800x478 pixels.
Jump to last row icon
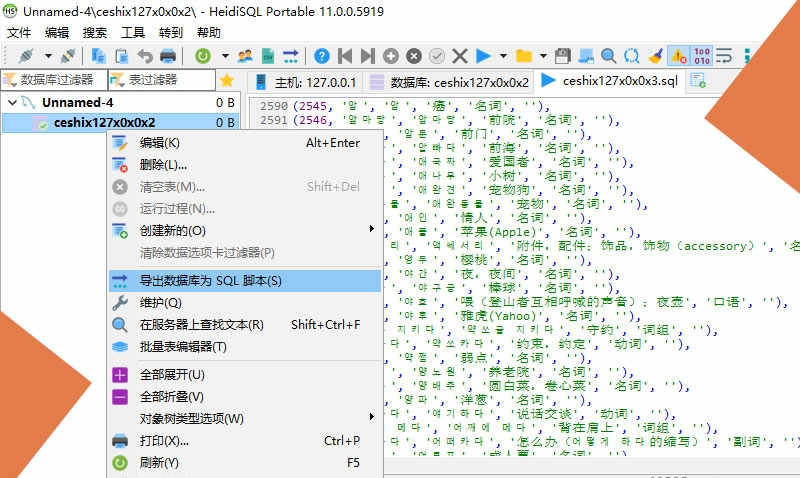coord(368,56)
